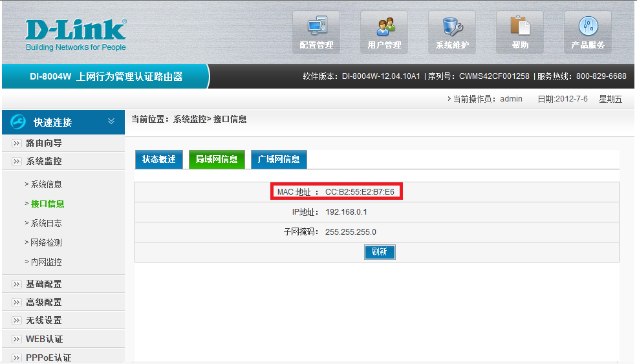The height and width of the screenshot is (364, 637).
Task: Expand 无线设置 menu arrow
Action: pyautogui.click(x=16, y=321)
